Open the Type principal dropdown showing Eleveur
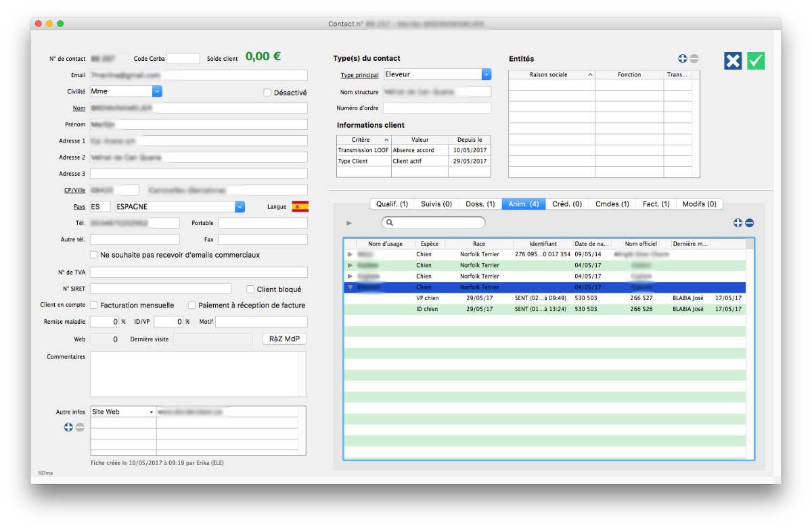This screenshot has height=528, width=812. [x=437, y=74]
